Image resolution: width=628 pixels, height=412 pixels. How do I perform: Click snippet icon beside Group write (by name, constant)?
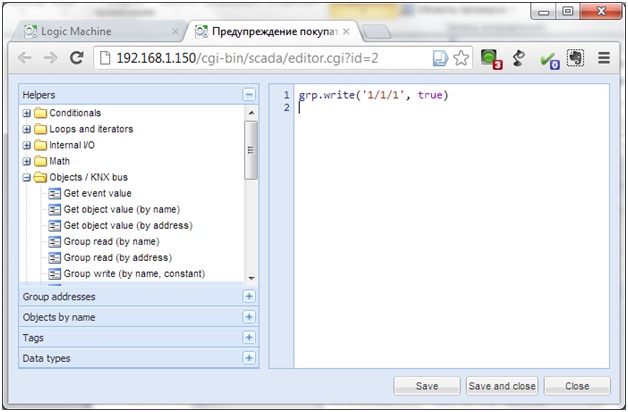click(x=54, y=274)
